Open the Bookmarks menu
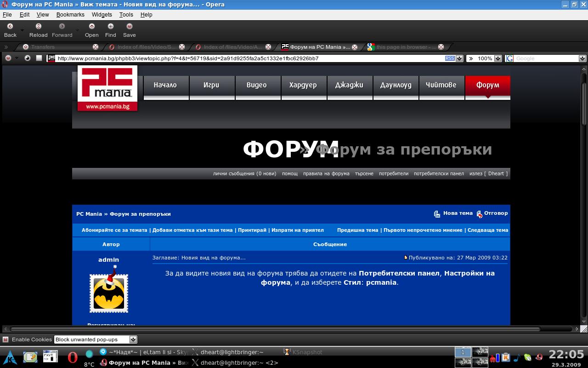Viewport: 588px width, 368px height. click(x=70, y=14)
